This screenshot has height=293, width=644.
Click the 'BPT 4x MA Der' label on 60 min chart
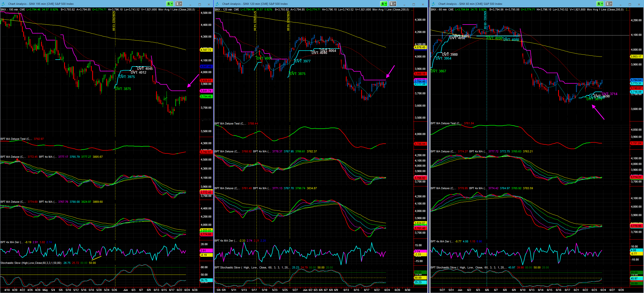[440, 242]
